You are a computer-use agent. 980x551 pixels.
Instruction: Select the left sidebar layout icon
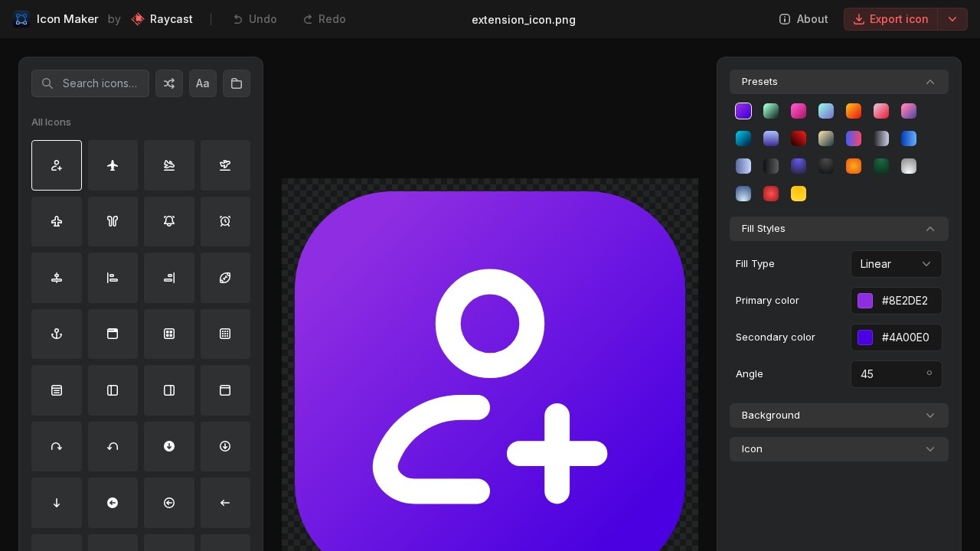coord(113,390)
